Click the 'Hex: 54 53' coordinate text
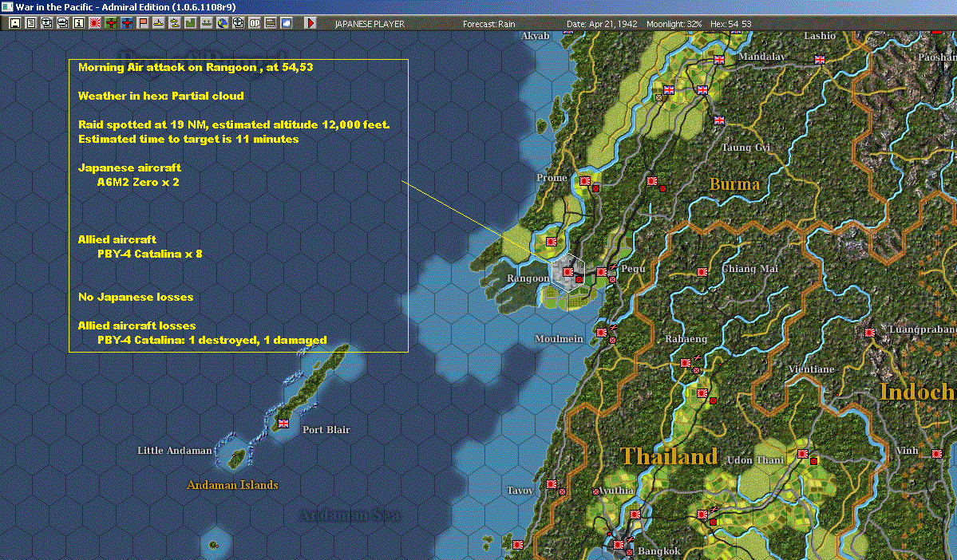The width and height of the screenshot is (957, 560). pyautogui.click(x=730, y=24)
